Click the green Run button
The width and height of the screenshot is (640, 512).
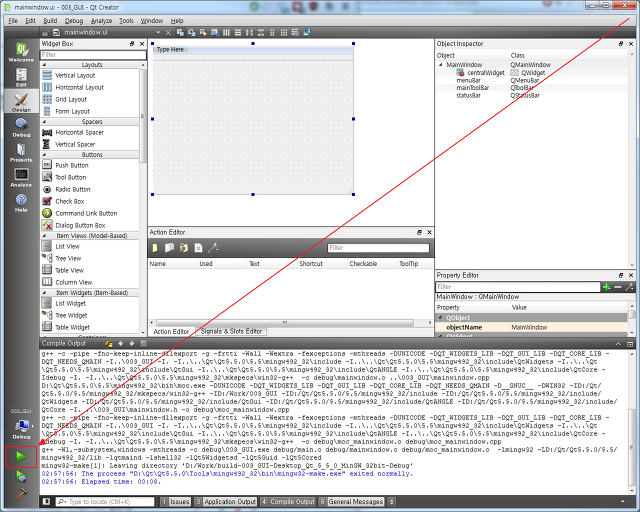(x=21, y=456)
